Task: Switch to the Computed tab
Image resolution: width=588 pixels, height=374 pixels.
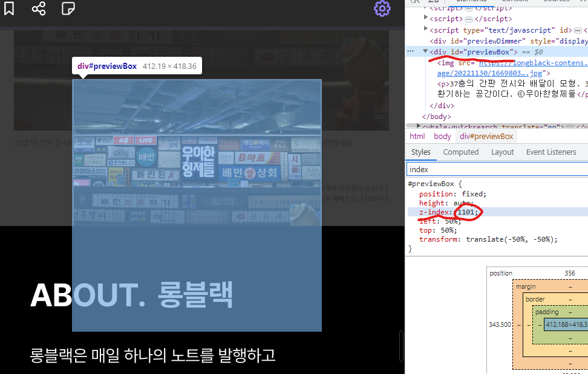Action: (460, 152)
